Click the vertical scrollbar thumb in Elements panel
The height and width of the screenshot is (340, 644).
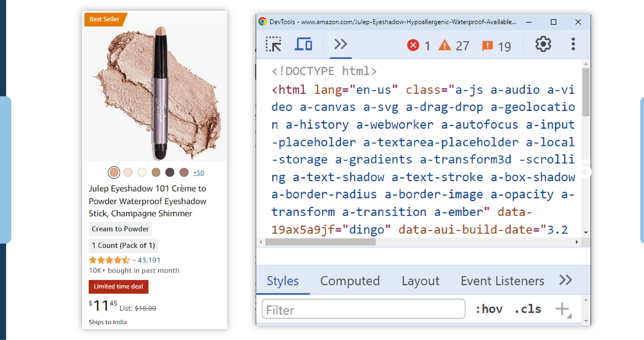[x=586, y=92]
